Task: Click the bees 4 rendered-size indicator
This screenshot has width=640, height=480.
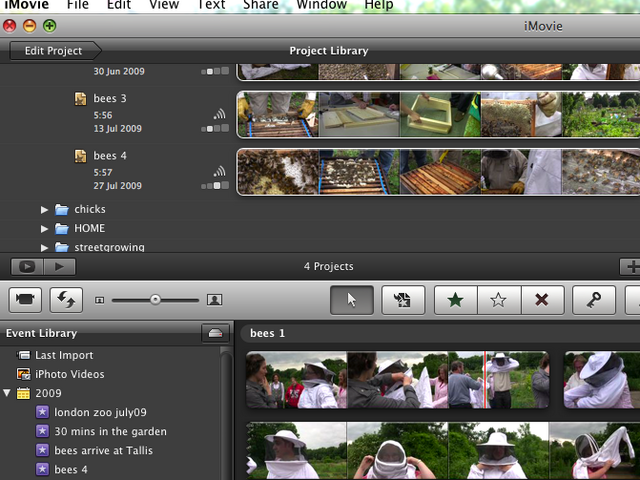Action: click(x=215, y=186)
